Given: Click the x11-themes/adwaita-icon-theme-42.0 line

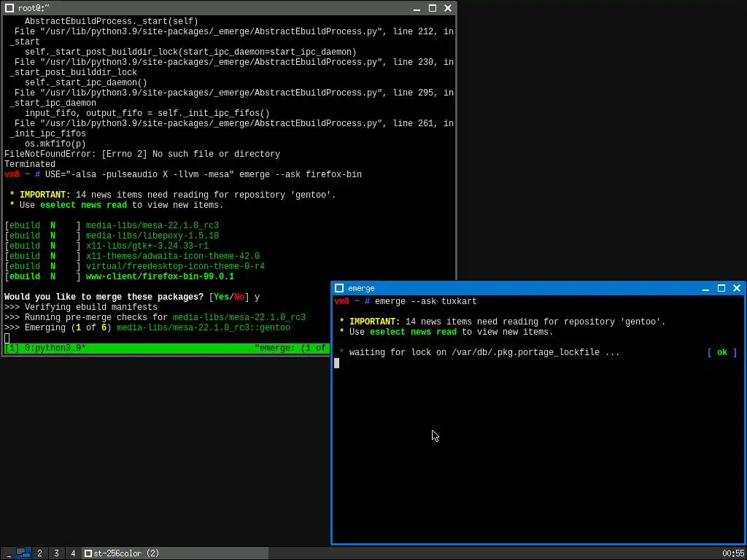Looking at the screenshot, I should tap(132, 256).
